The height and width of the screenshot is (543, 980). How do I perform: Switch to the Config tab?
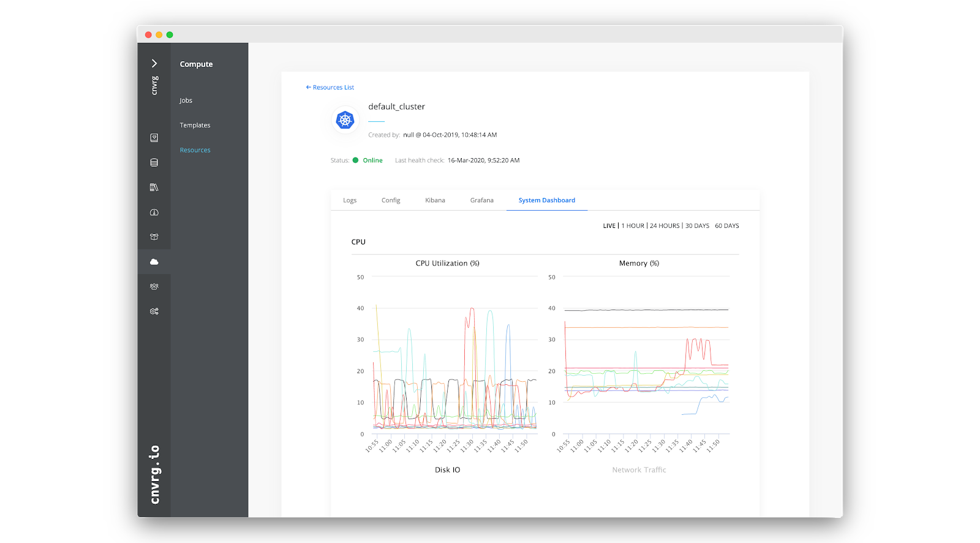[x=391, y=200]
